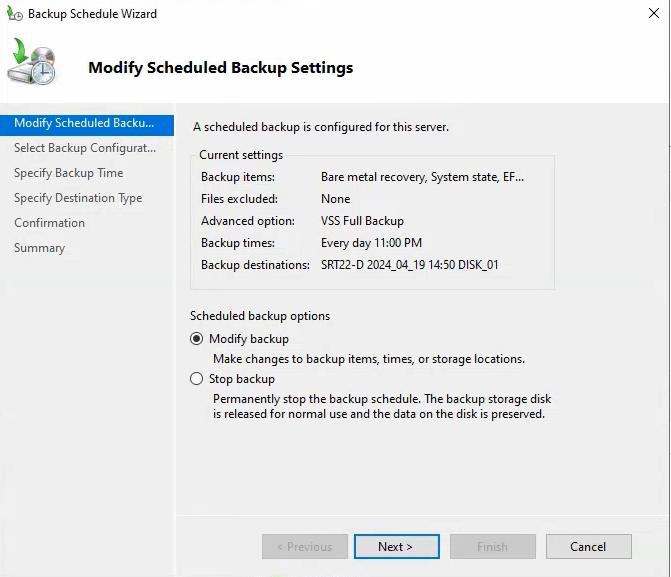
Task: Open the Specify Destination Type step
Action: [78, 198]
